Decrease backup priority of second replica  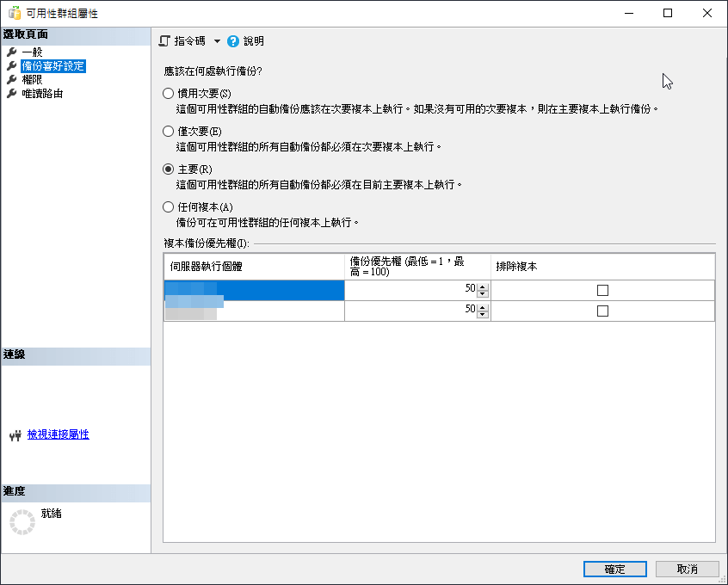coord(482,314)
